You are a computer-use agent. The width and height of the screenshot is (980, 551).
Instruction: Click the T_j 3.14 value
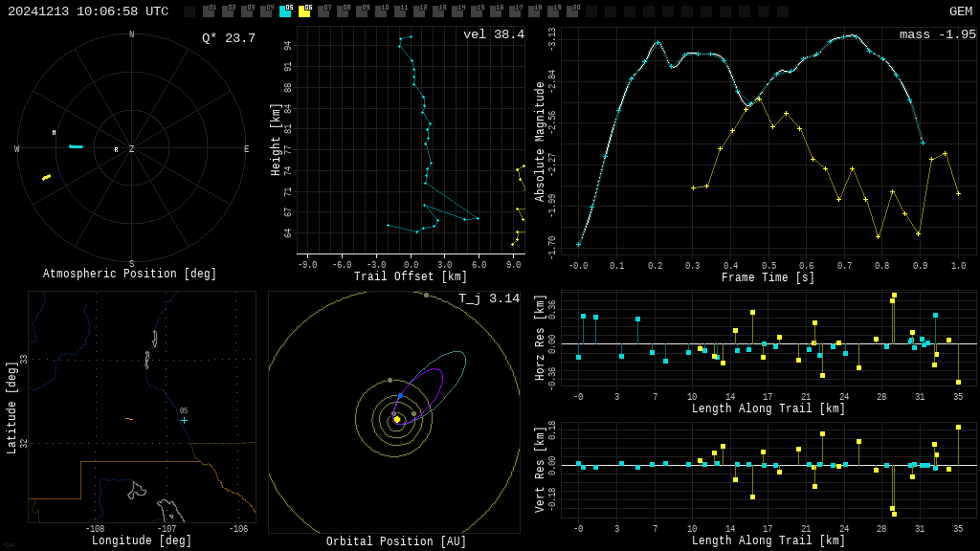tap(488, 299)
